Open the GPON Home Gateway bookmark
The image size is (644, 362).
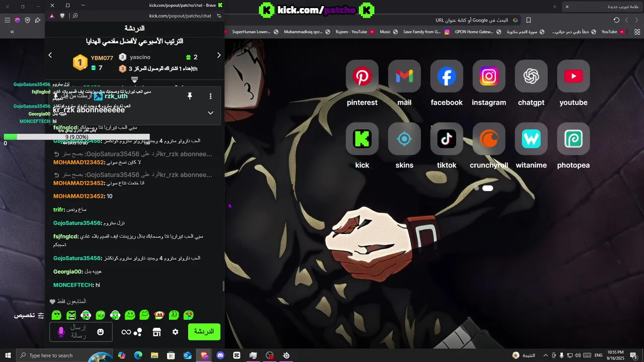pos(478,32)
